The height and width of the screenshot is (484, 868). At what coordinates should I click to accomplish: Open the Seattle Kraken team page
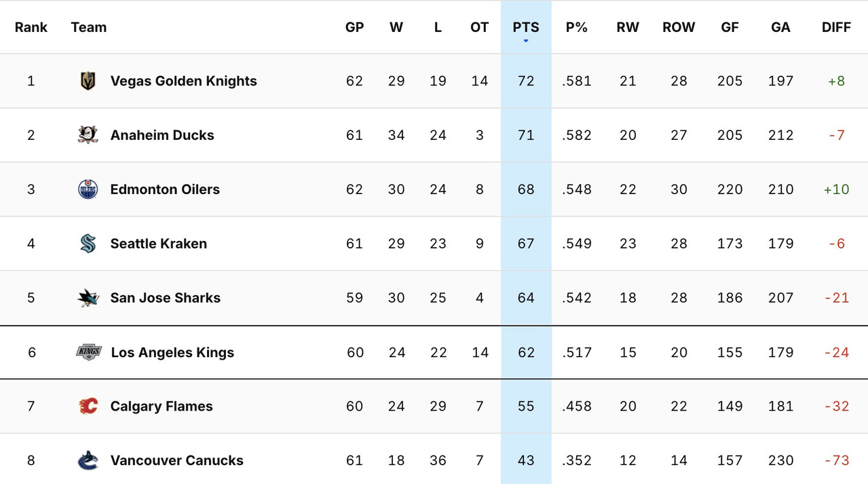pyautogui.click(x=159, y=243)
